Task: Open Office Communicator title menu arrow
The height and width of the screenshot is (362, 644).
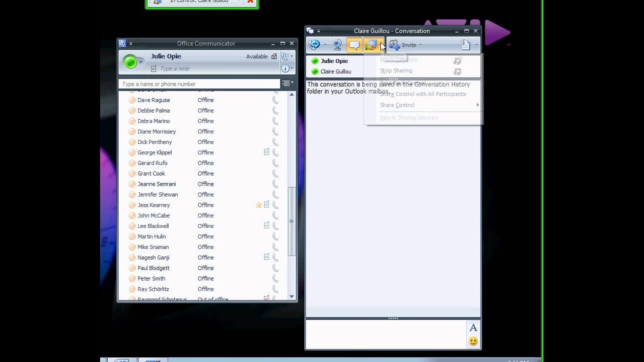Action: click(x=131, y=44)
